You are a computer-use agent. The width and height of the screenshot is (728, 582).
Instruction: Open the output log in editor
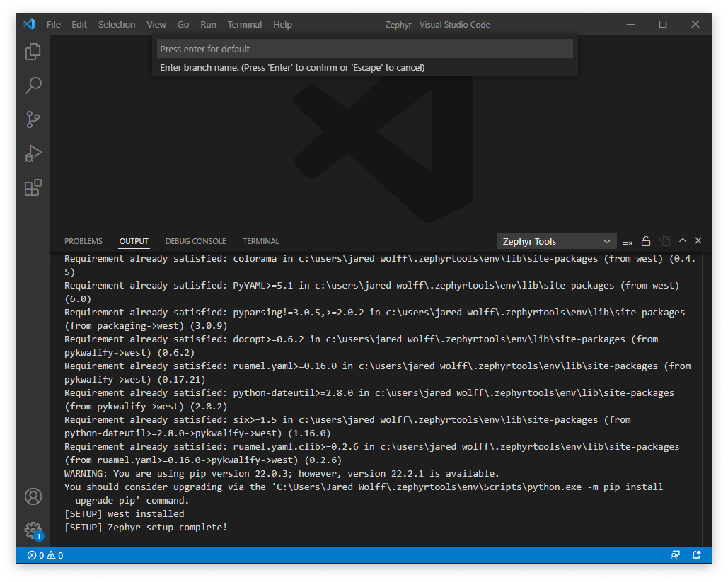click(665, 241)
